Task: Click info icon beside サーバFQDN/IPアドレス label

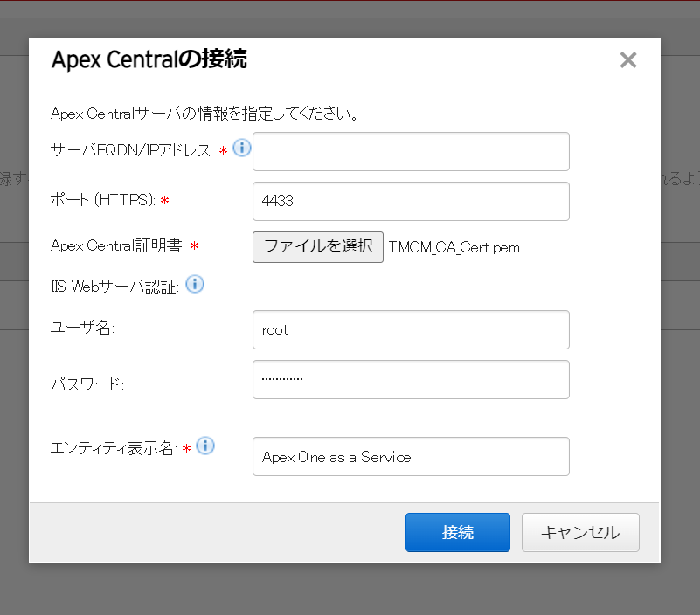Action: pyautogui.click(x=242, y=148)
